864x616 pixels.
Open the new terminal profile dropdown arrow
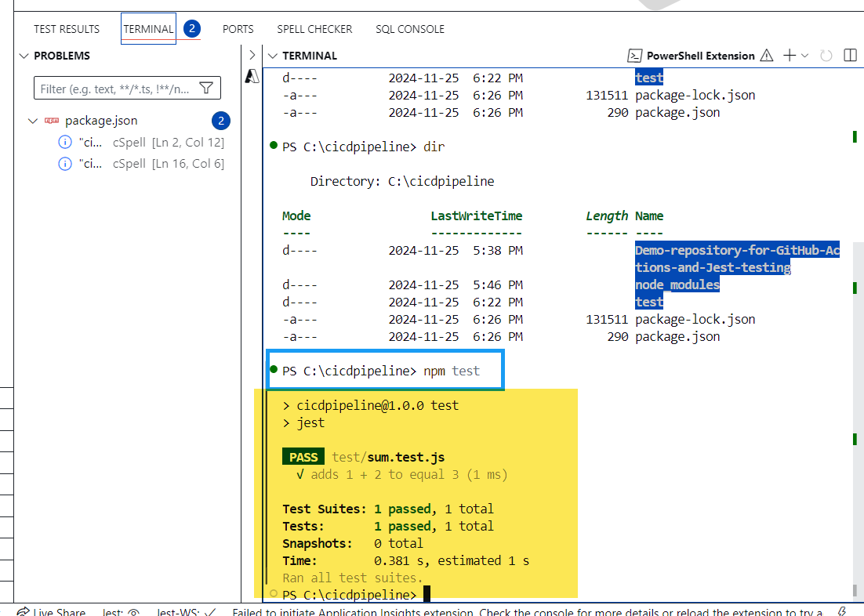pyautogui.click(x=804, y=56)
